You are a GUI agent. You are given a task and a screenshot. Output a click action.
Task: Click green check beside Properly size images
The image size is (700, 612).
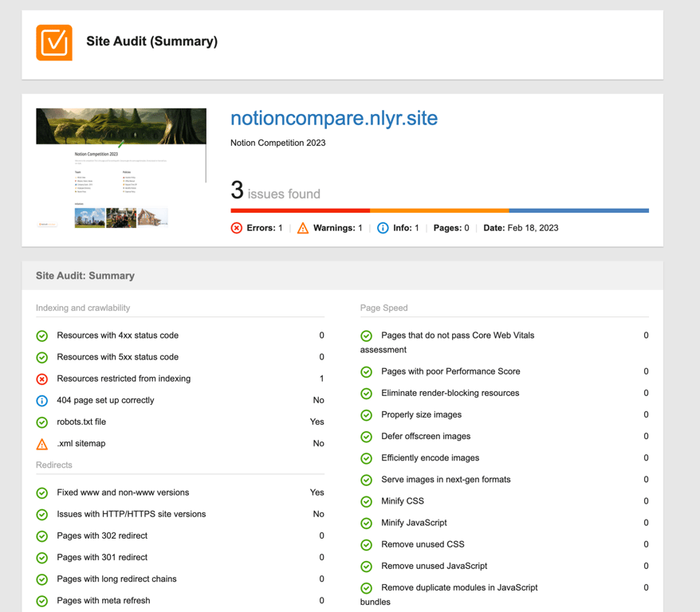click(367, 415)
